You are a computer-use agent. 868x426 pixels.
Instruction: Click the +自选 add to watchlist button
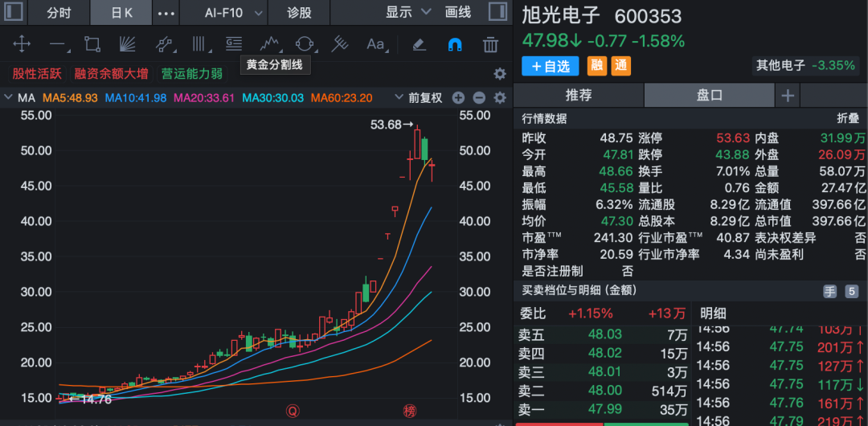[x=551, y=66]
